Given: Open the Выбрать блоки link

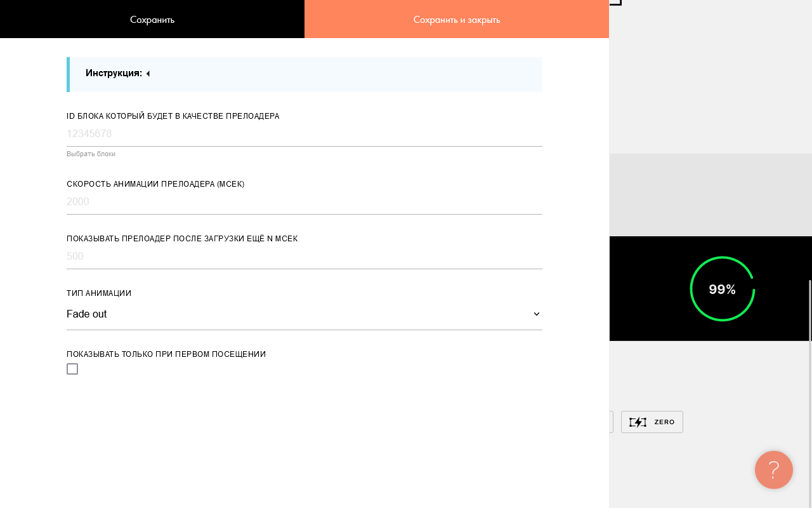Looking at the screenshot, I should point(91,154).
